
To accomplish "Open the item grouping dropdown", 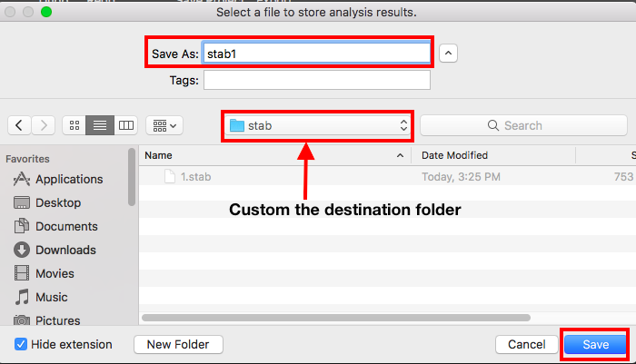I will (x=164, y=125).
